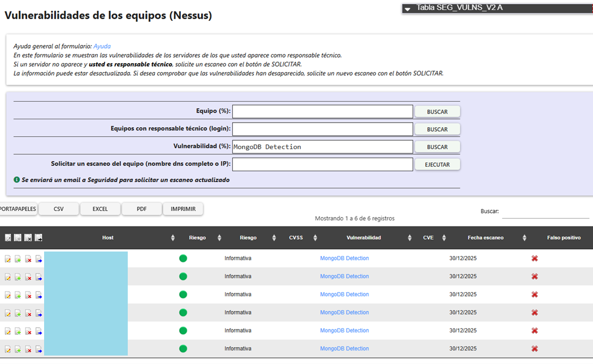Screen dimensions: 593x364
Task: Sort table by Host column arrows
Action: tap(173, 238)
